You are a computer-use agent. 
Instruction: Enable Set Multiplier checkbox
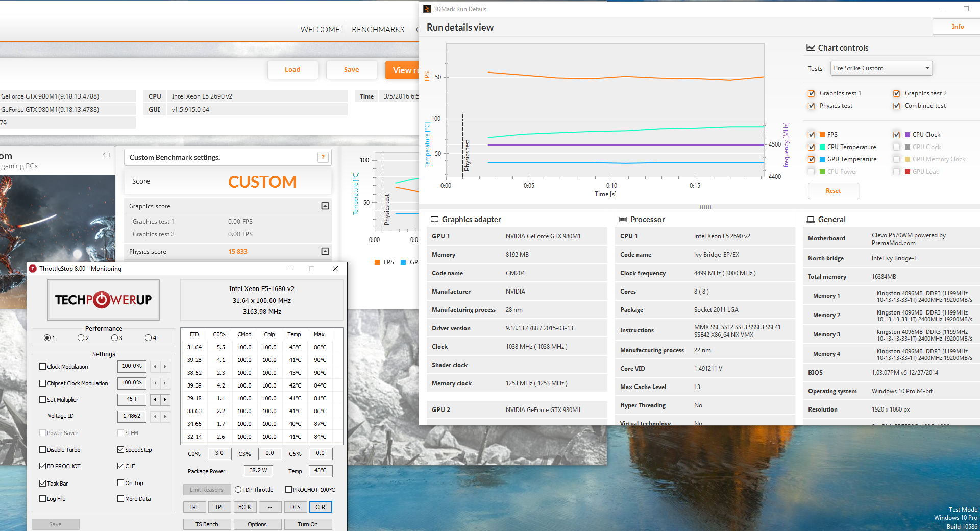pyautogui.click(x=43, y=399)
